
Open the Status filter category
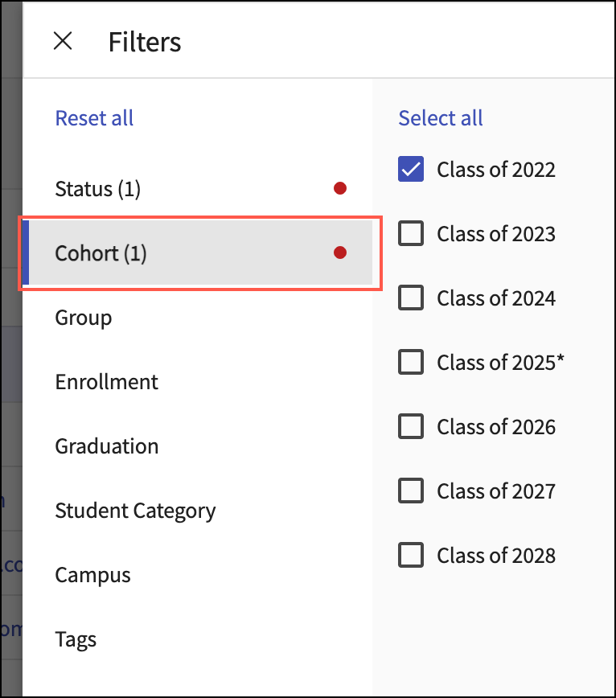pos(98,189)
